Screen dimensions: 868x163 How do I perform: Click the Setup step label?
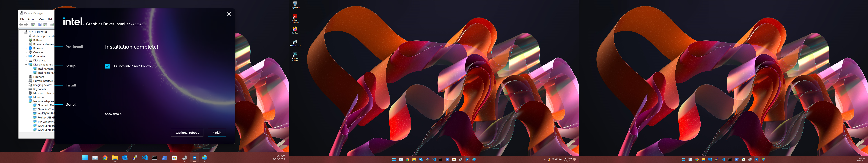pyautogui.click(x=70, y=66)
